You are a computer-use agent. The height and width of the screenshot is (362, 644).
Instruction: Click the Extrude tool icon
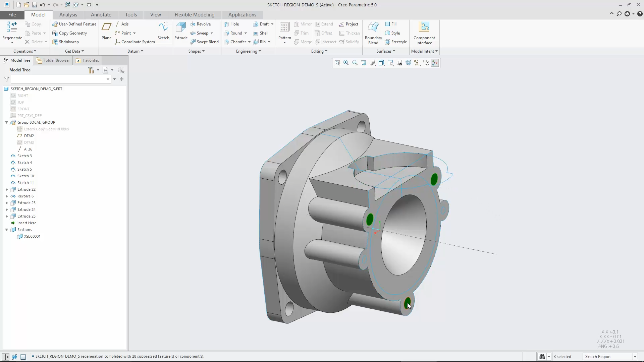[x=181, y=28]
